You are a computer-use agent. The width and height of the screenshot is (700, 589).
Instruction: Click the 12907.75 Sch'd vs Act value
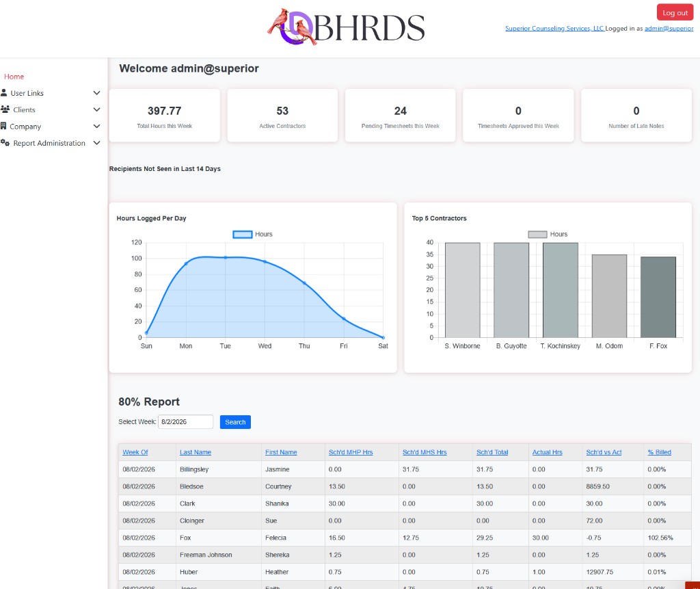tap(599, 572)
